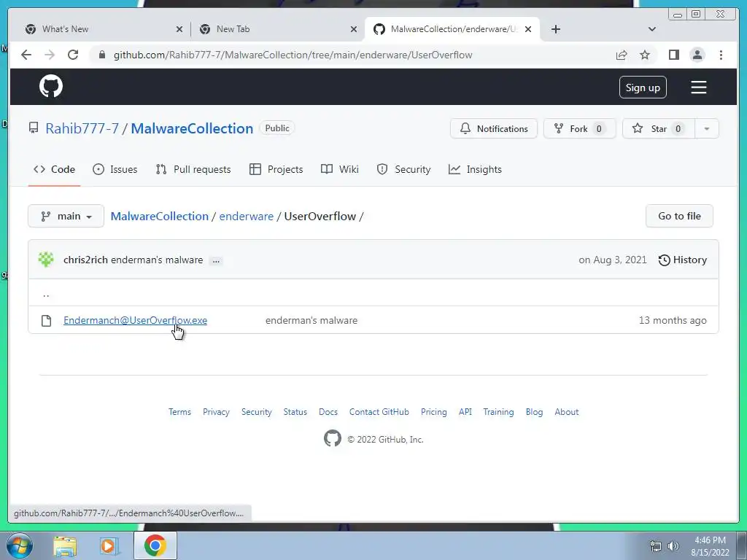The image size is (747, 560).
Task: Click Chrome icon in taskbar
Action: pyautogui.click(x=155, y=545)
